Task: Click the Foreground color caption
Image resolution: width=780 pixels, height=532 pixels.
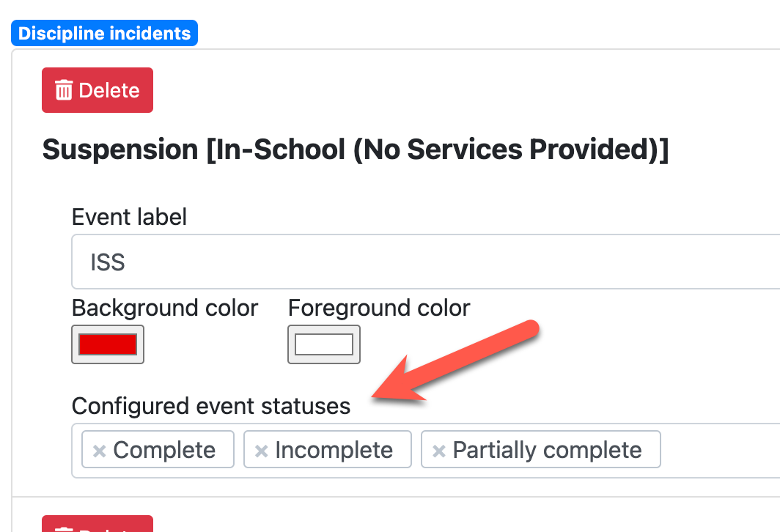Action: point(379,308)
